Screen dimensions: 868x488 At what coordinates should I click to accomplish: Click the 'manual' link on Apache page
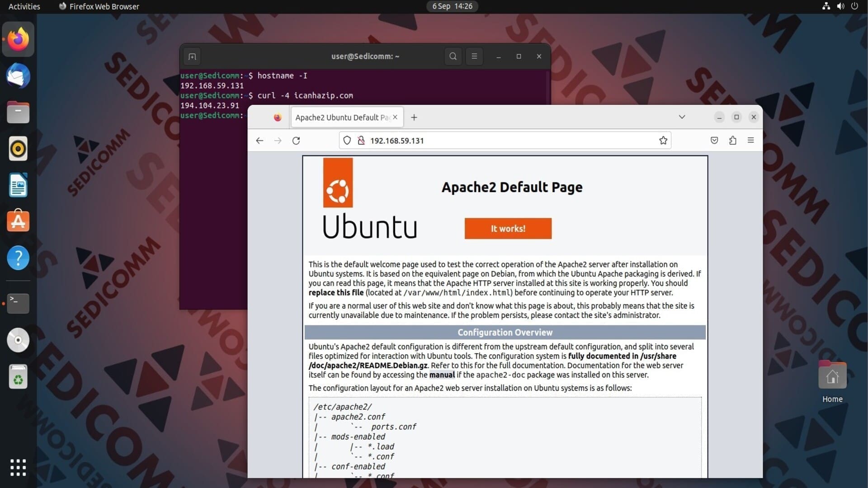coord(442,375)
